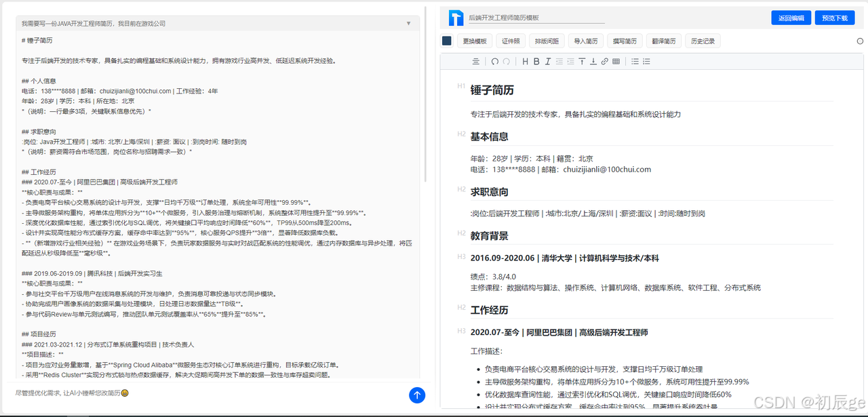Focus the AI optimization request input box
Viewport: 868px width, 417px height.
point(210,393)
